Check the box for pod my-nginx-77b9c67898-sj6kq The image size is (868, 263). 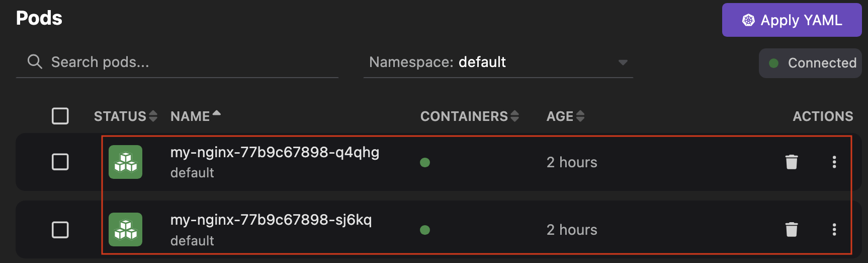click(x=60, y=230)
